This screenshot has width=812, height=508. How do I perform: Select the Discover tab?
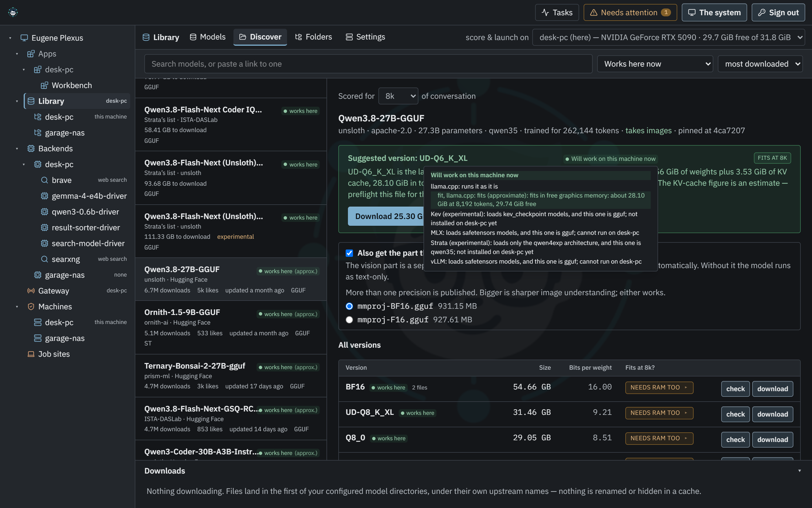point(260,37)
